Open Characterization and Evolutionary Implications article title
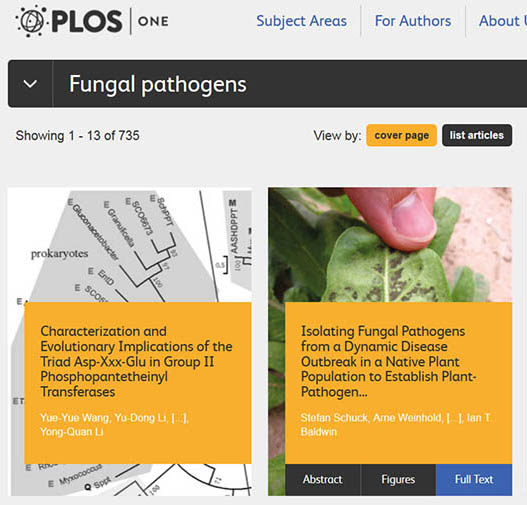This screenshot has height=505, width=527. click(x=136, y=362)
